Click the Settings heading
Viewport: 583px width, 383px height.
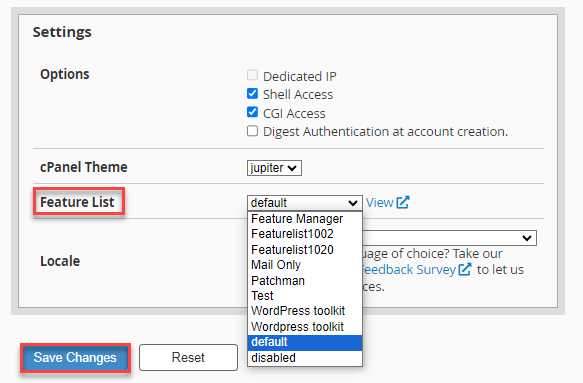(62, 32)
